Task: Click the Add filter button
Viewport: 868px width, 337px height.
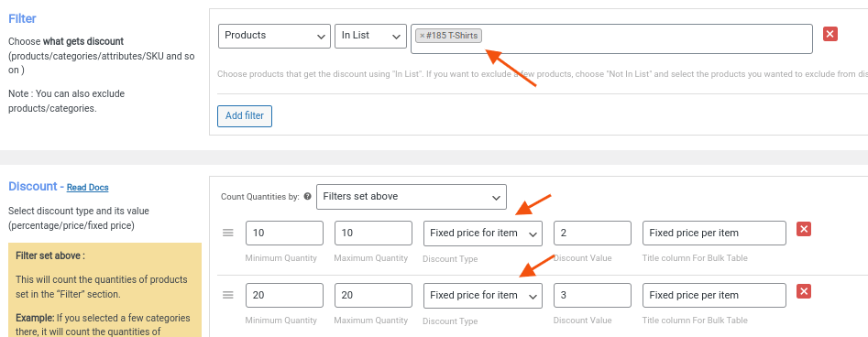Action: (x=245, y=116)
